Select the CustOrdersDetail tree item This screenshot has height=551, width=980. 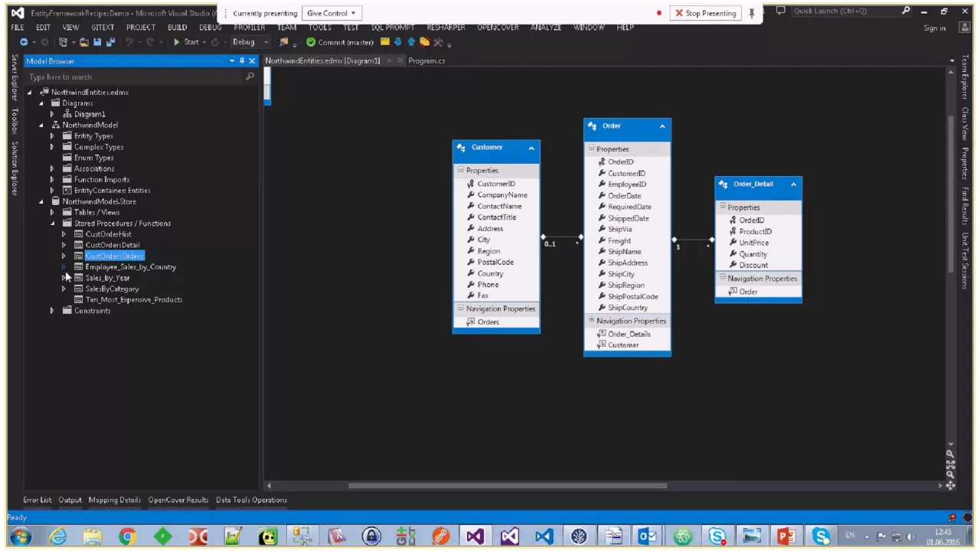[x=113, y=245]
